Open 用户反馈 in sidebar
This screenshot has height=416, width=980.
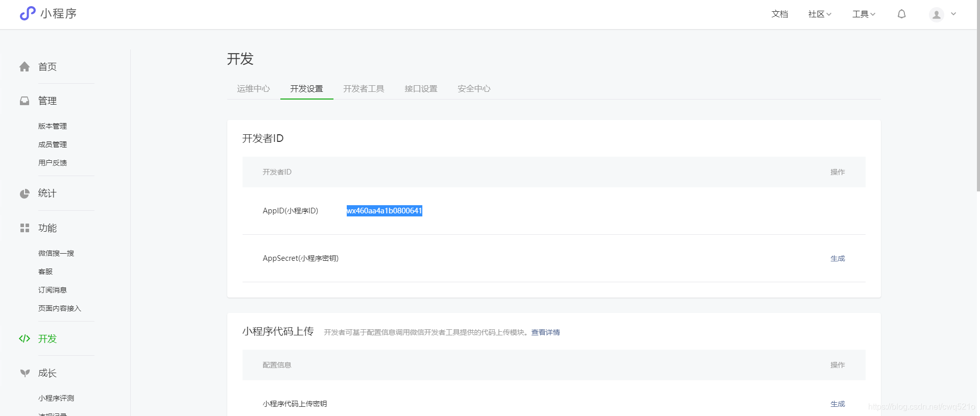53,163
